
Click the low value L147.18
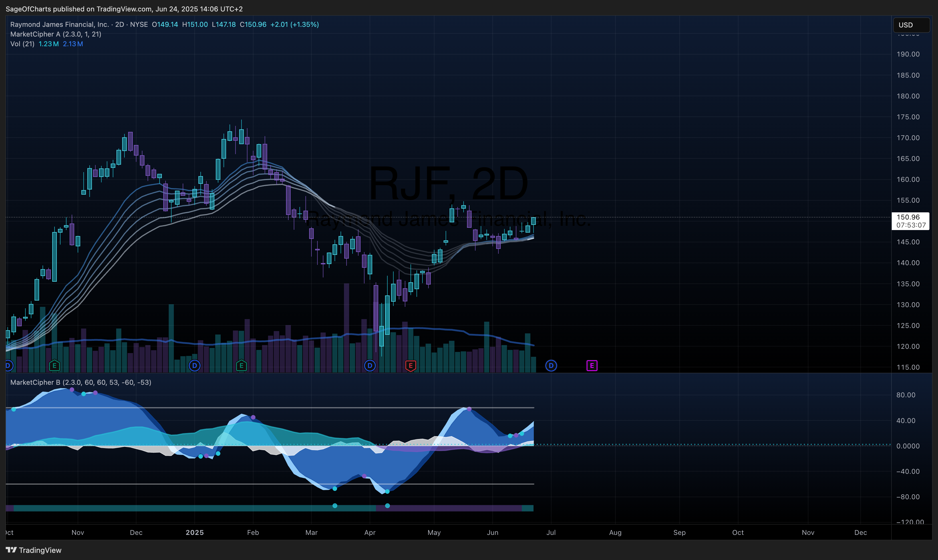tap(224, 25)
